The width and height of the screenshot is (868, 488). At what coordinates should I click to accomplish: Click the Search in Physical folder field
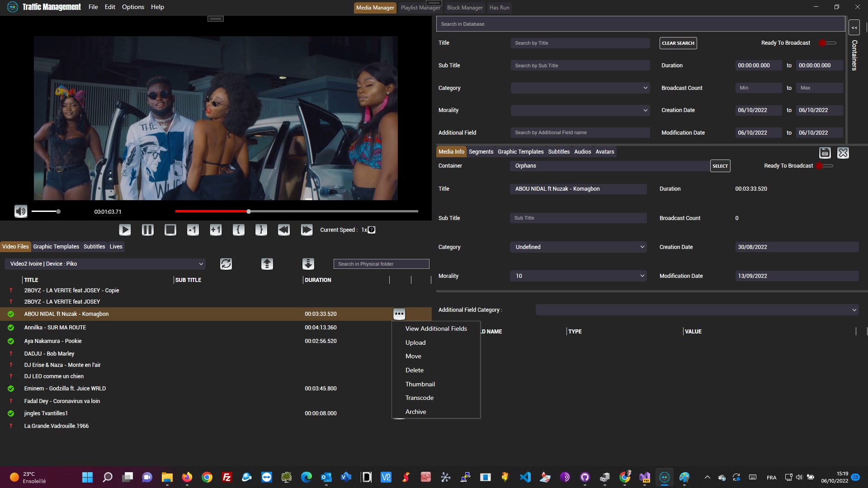pyautogui.click(x=381, y=264)
